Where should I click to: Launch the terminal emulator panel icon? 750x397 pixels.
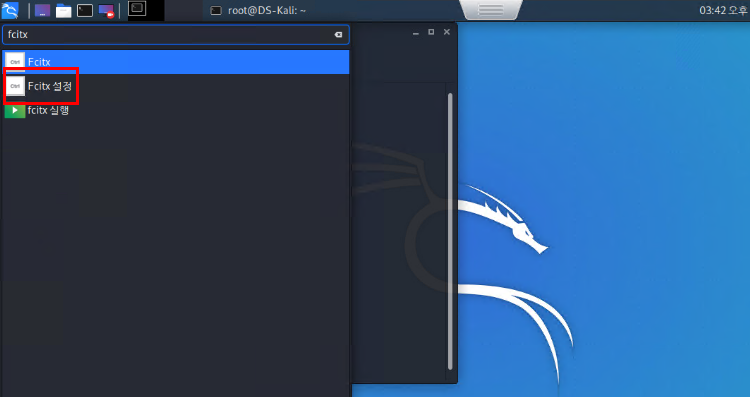85,10
